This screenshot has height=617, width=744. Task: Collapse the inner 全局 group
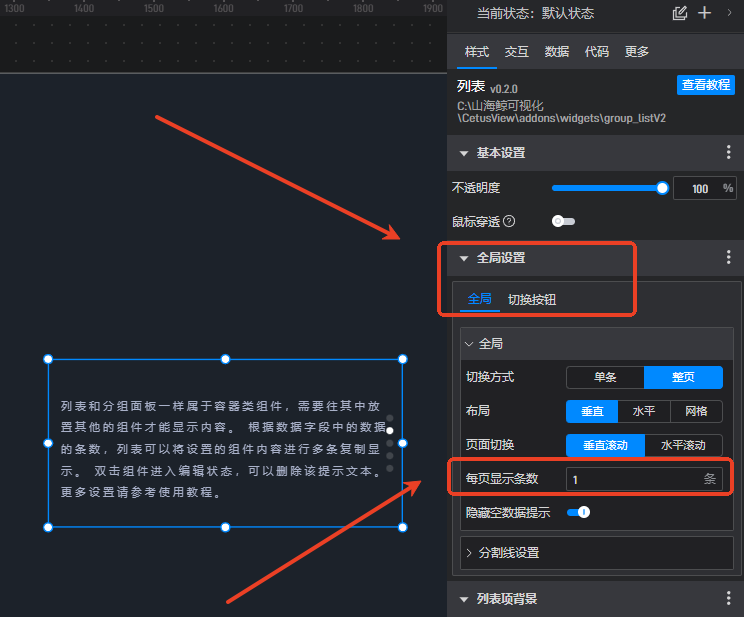pyautogui.click(x=469, y=344)
